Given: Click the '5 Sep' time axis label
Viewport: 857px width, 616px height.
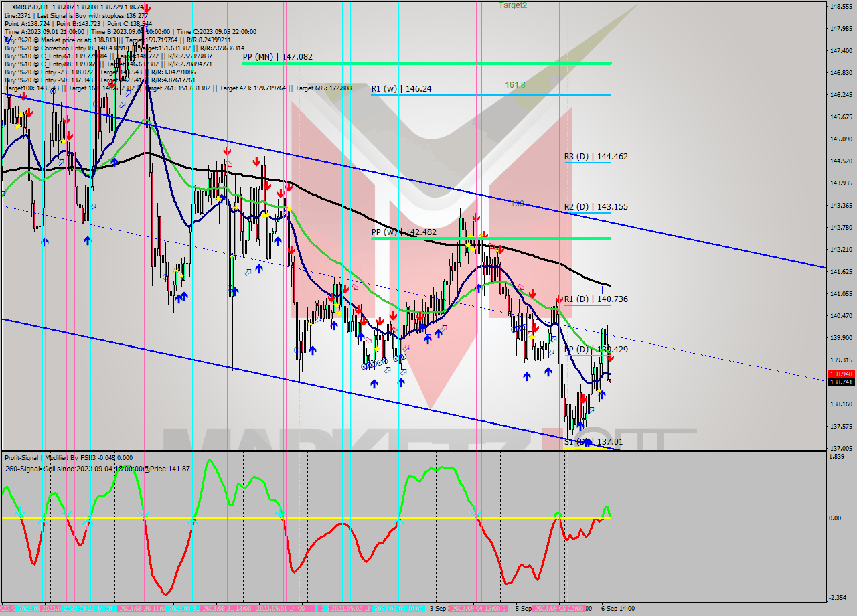Looking at the screenshot, I should pyautogui.click(x=524, y=609).
